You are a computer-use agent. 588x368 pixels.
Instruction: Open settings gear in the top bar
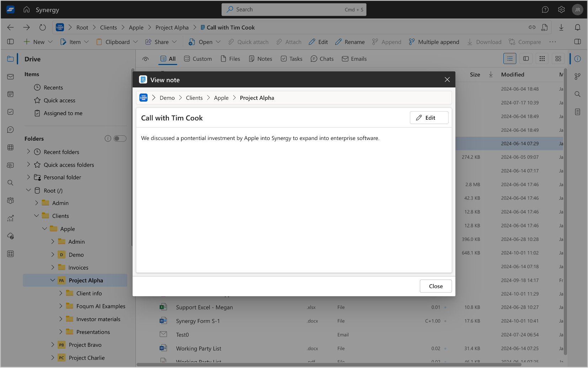[x=561, y=10]
